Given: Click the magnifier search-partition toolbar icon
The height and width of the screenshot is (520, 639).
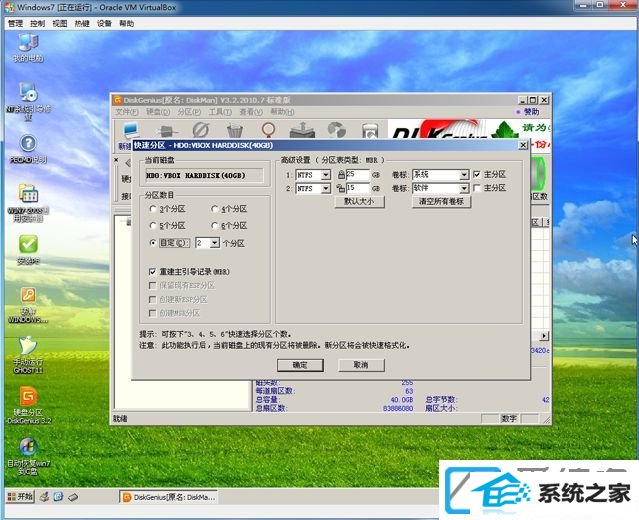Looking at the screenshot, I should (268, 130).
